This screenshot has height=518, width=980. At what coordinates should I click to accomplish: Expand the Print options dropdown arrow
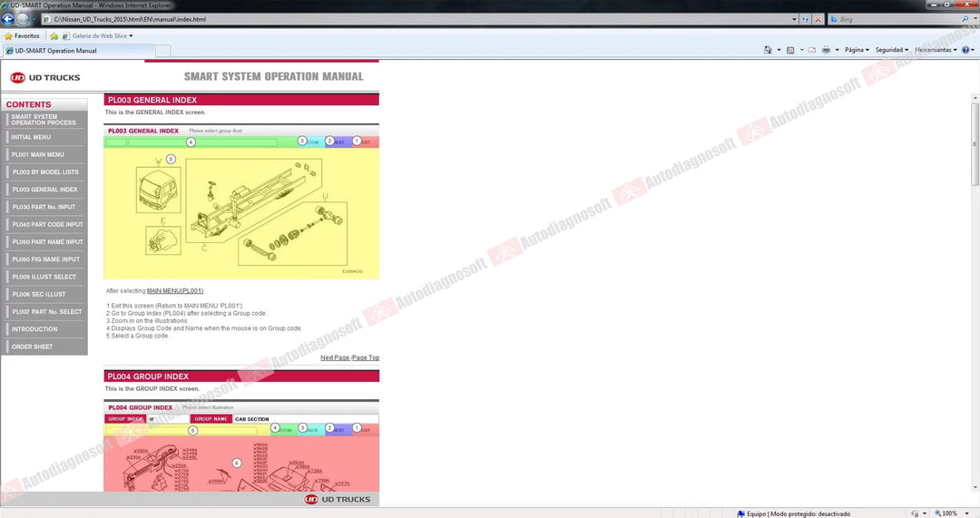pos(837,50)
